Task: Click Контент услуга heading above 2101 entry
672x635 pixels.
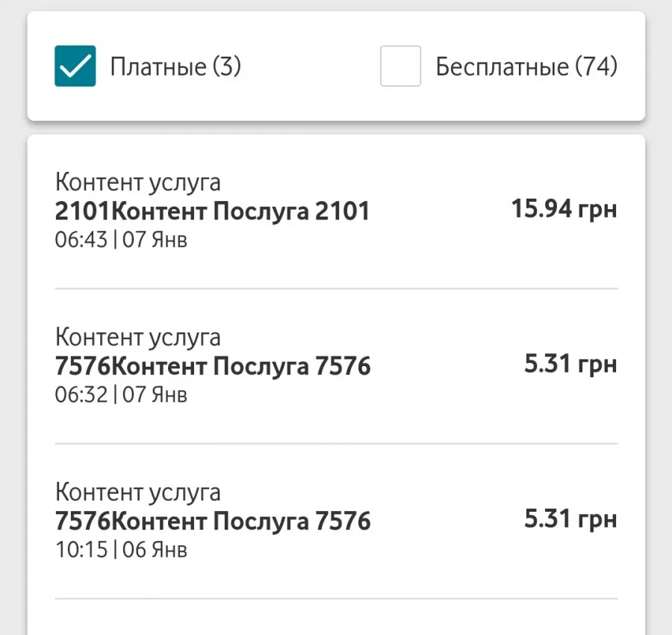Action: click(137, 182)
